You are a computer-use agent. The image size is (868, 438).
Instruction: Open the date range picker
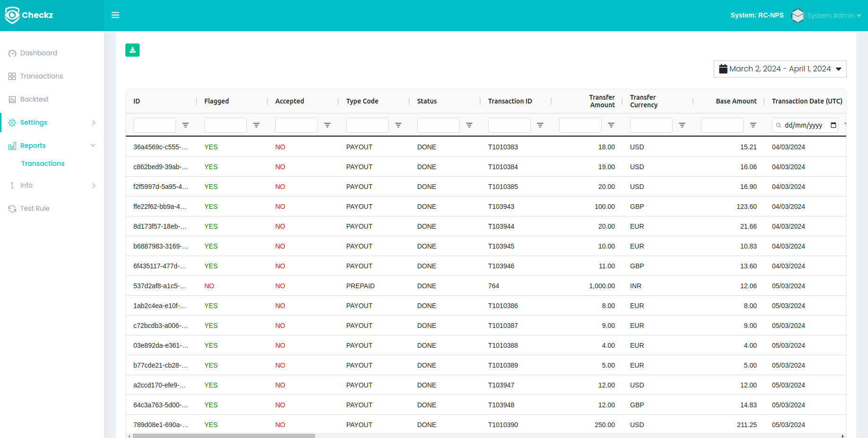[x=780, y=69]
